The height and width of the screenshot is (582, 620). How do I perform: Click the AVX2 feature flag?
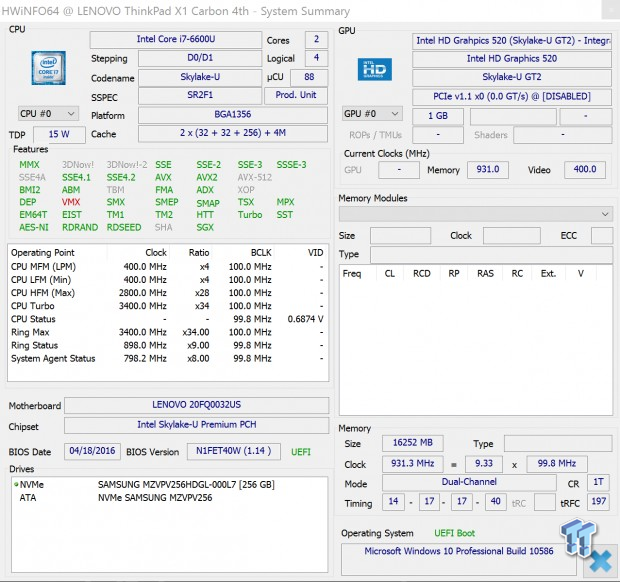(207, 178)
